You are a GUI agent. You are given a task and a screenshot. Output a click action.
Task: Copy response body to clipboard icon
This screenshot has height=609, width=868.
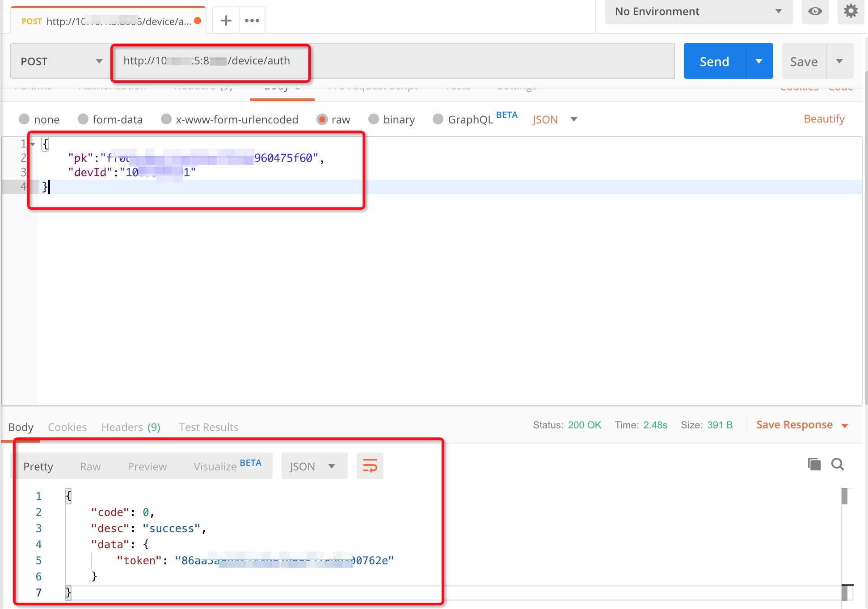pyautogui.click(x=814, y=465)
